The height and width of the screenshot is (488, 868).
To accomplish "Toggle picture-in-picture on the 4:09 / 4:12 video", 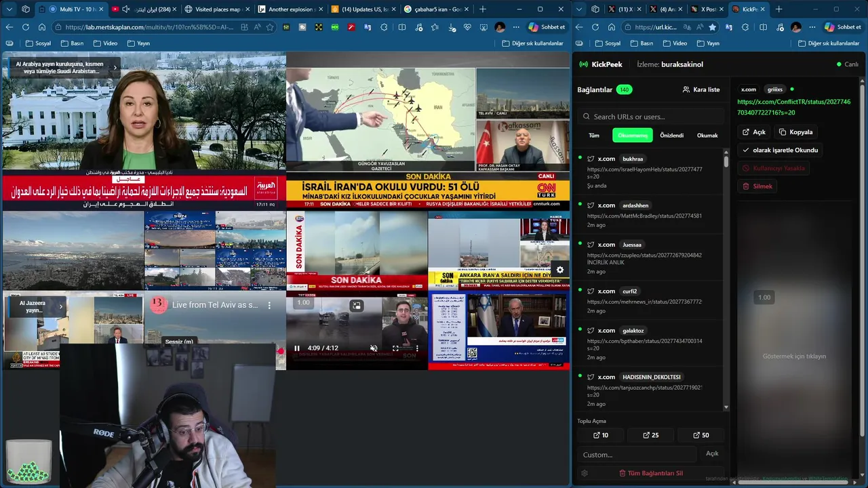I will (357, 306).
